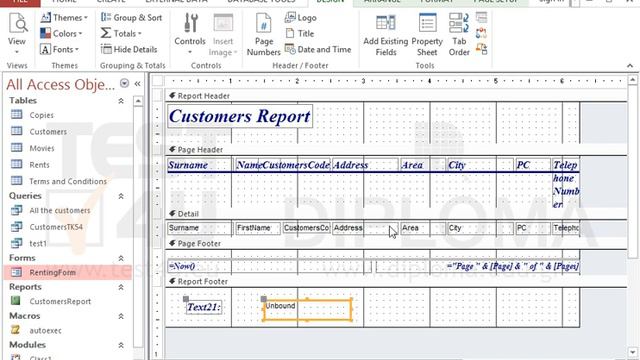This screenshot has height=360, width=640.
Task: Collapse the navigation pane shutter bar
Action: (138, 84)
